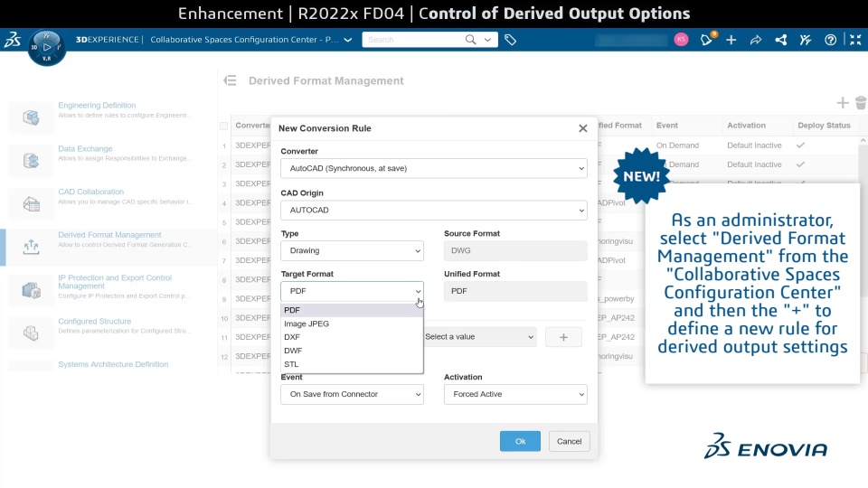The width and height of the screenshot is (868, 488).
Task: Open the Type dropdown showing Drawing
Action: [352, 250]
